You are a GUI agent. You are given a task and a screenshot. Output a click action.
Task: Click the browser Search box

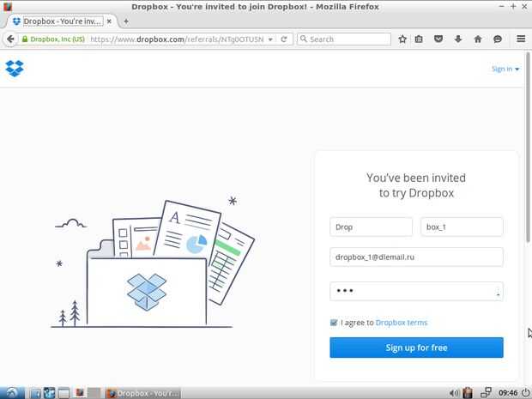point(344,39)
